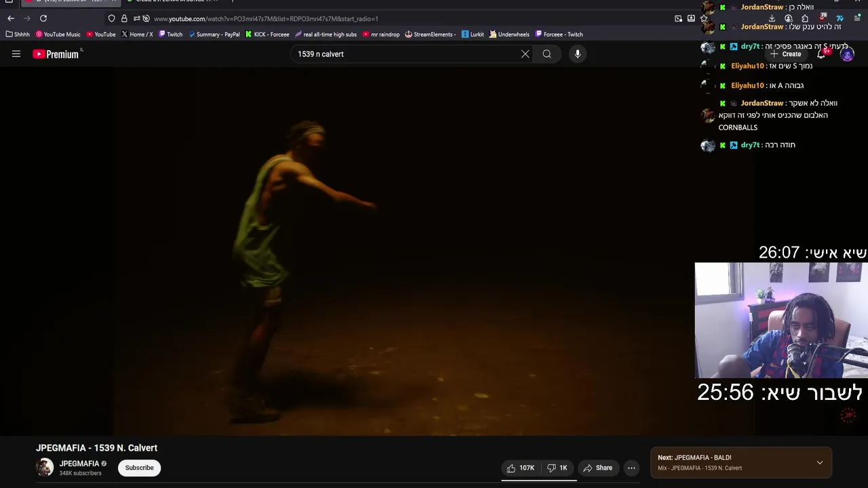Click the Create button
The height and width of the screenshot is (488, 868).
[x=785, y=54]
